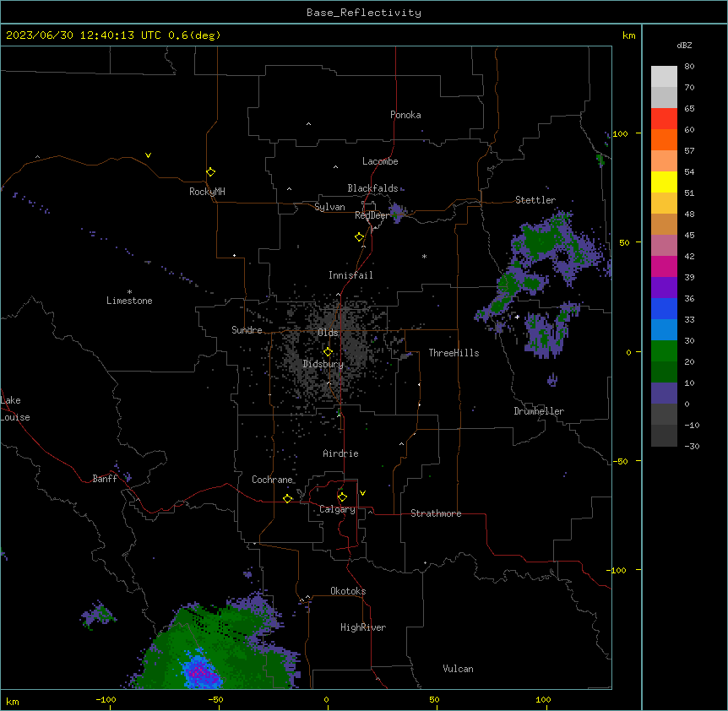Click the HighRiver town label

[363, 627]
